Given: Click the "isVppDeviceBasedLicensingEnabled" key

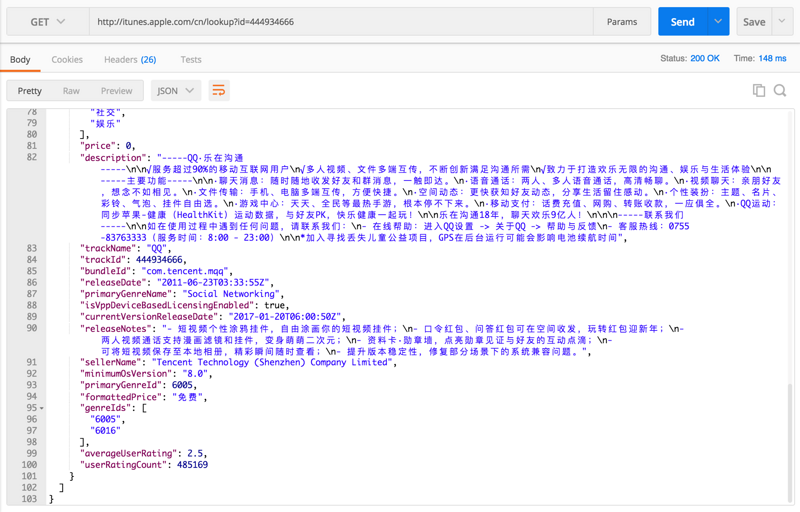Looking at the screenshot, I should (167, 305).
